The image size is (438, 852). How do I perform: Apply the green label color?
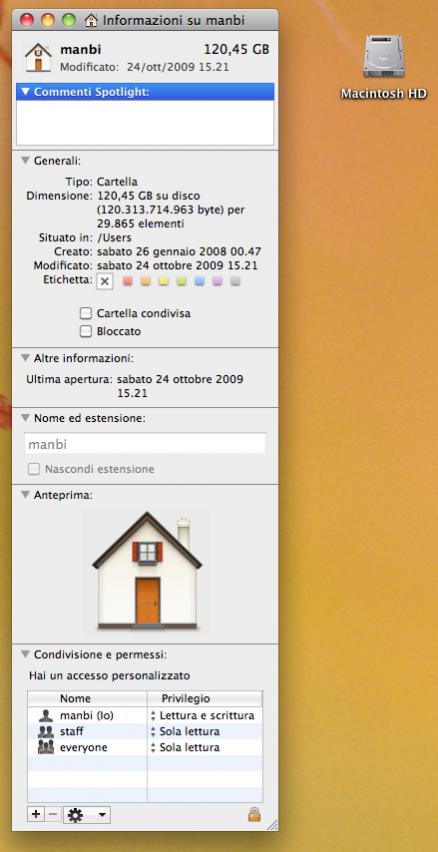coord(182,281)
